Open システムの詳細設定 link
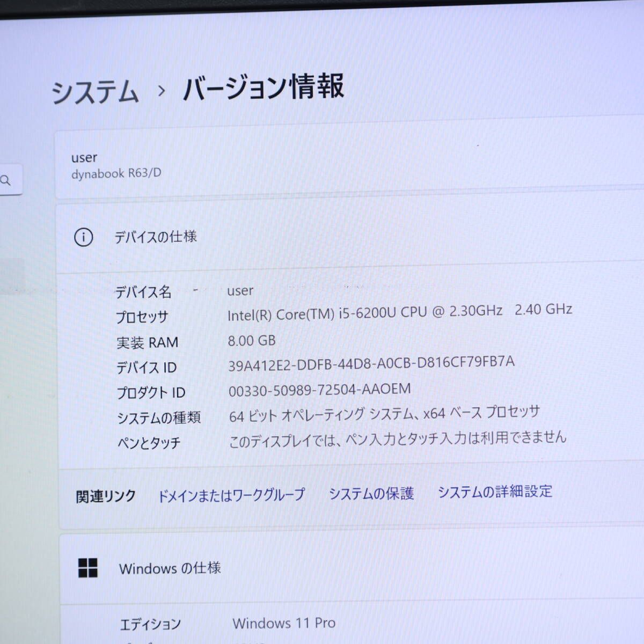Image resolution: width=644 pixels, height=644 pixels. pyautogui.click(x=495, y=491)
